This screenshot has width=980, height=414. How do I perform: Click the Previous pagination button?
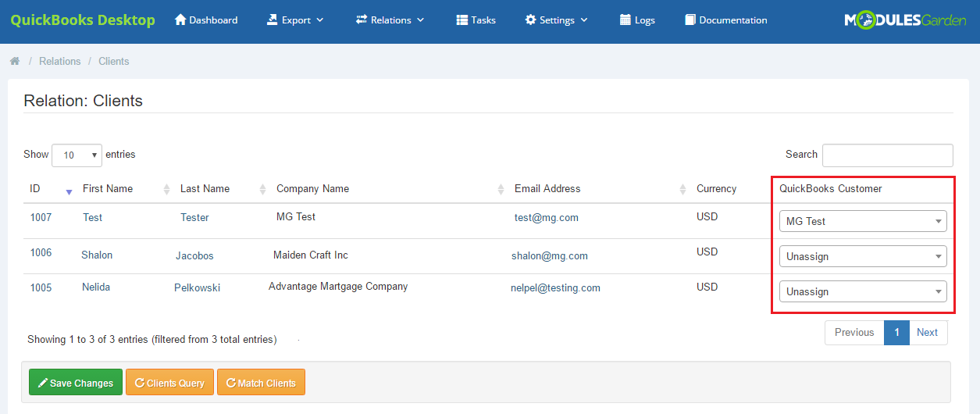coord(854,332)
